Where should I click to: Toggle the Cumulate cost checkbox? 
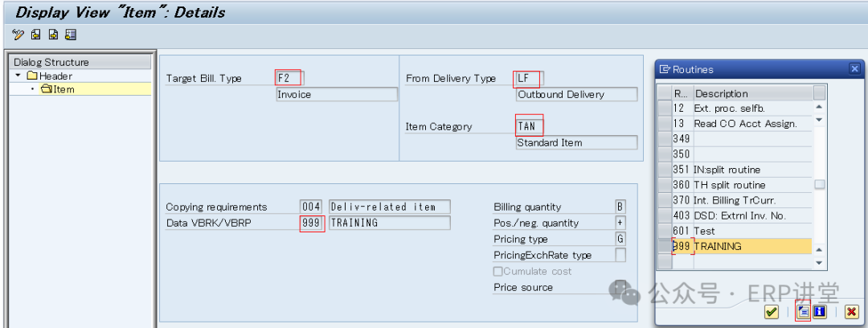pyautogui.click(x=498, y=272)
